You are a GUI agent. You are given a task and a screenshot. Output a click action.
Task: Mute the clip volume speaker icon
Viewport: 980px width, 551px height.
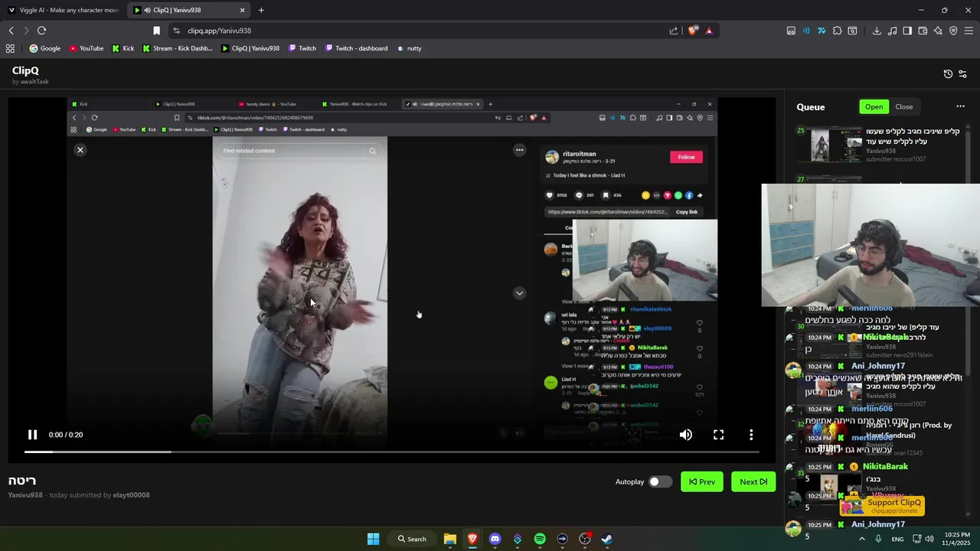point(686,435)
